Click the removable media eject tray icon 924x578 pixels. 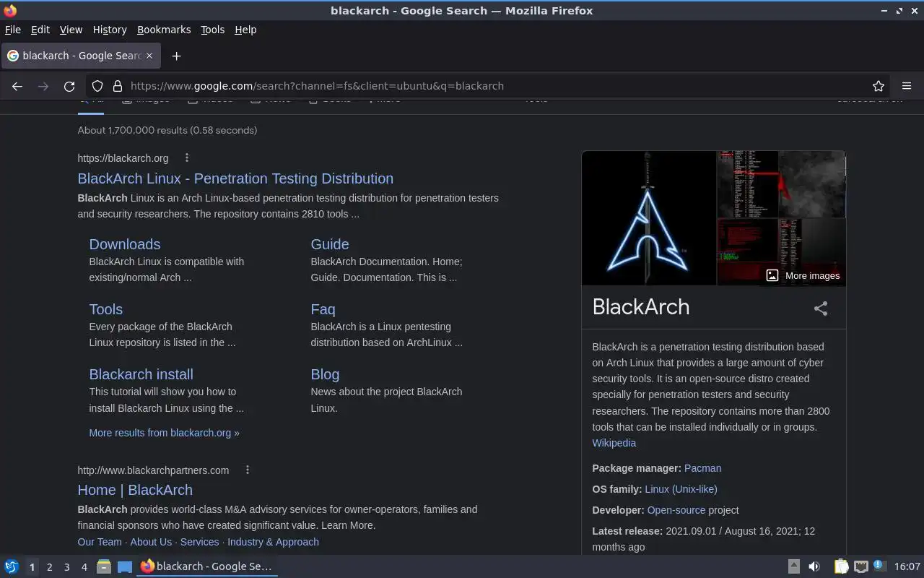pos(793,567)
